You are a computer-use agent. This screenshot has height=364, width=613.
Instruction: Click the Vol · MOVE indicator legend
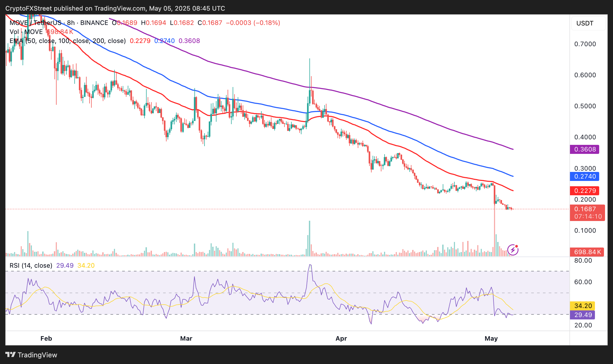(26, 32)
